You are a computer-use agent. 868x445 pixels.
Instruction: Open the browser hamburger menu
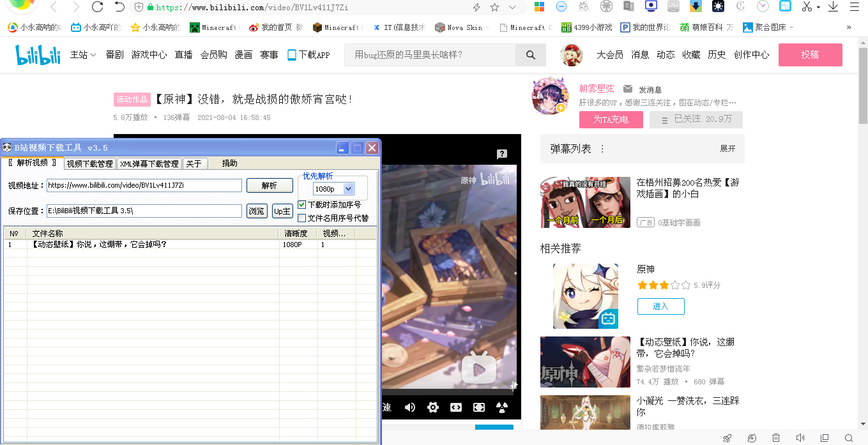[x=855, y=7]
